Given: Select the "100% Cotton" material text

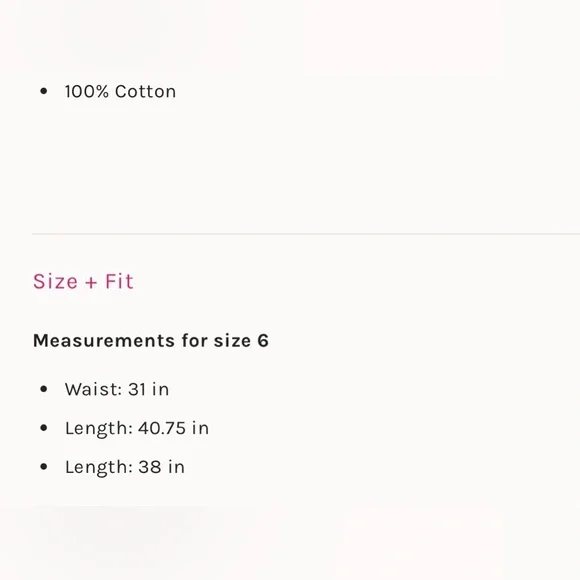Looking at the screenshot, I should coord(120,91).
